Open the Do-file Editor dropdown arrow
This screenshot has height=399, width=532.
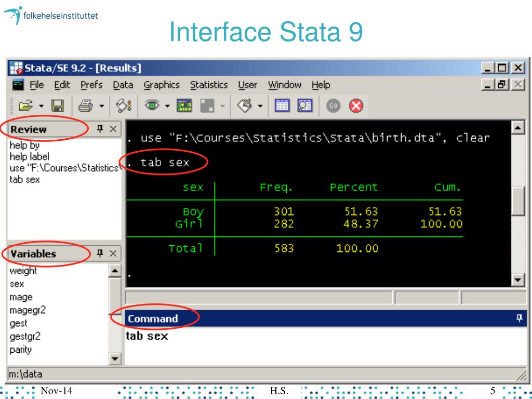pyautogui.click(x=260, y=106)
